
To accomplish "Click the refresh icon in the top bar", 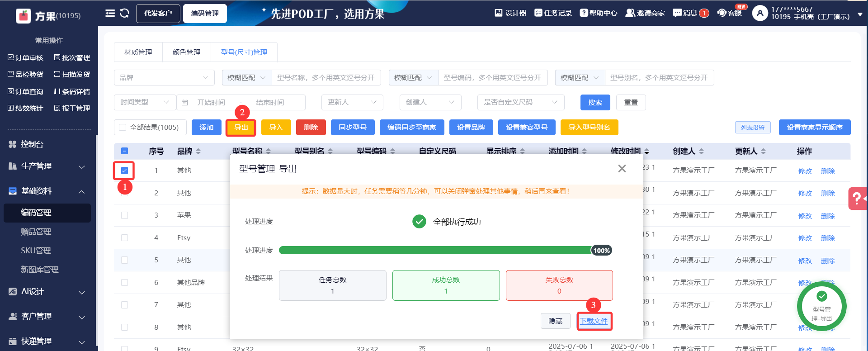I will click(x=124, y=14).
